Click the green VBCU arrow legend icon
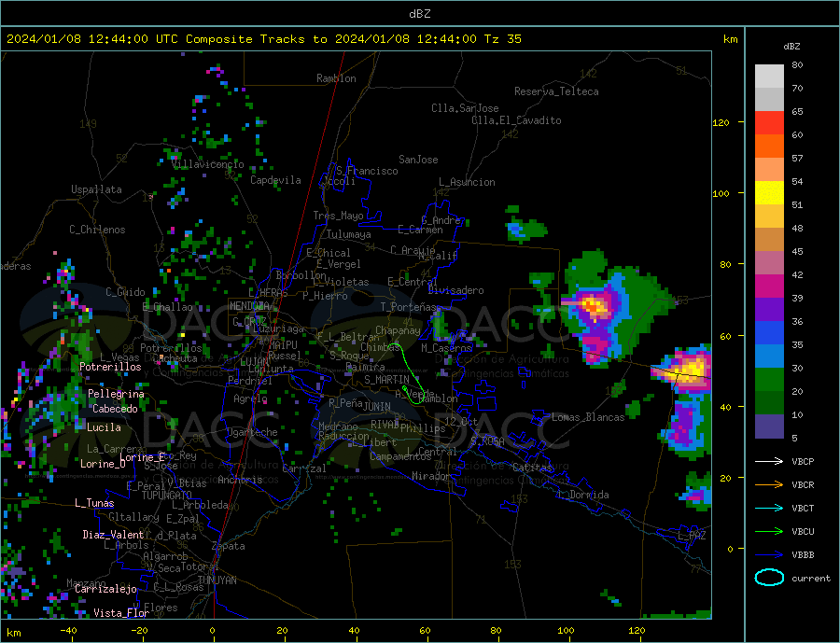This screenshot has width=840, height=643. 769,532
